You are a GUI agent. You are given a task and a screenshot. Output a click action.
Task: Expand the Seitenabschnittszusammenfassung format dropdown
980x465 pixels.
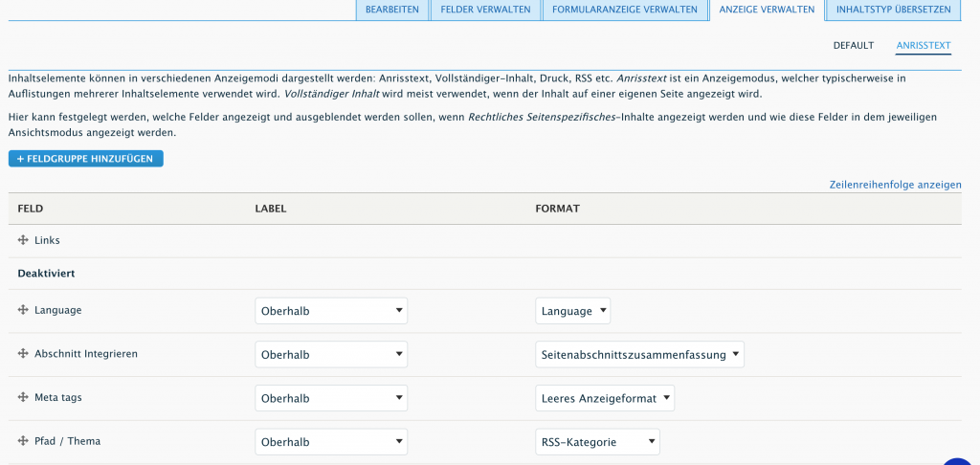point(639,355)
